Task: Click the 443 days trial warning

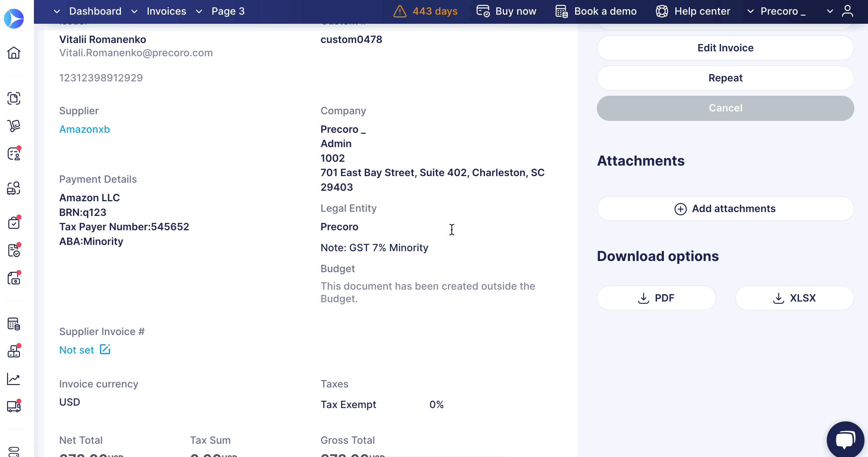Action: click(425, 11)
